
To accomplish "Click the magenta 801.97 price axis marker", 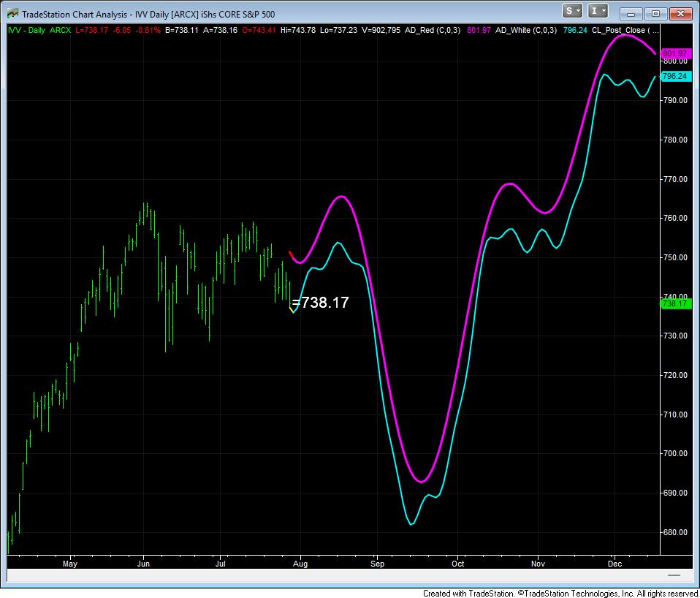I will 676,53.
